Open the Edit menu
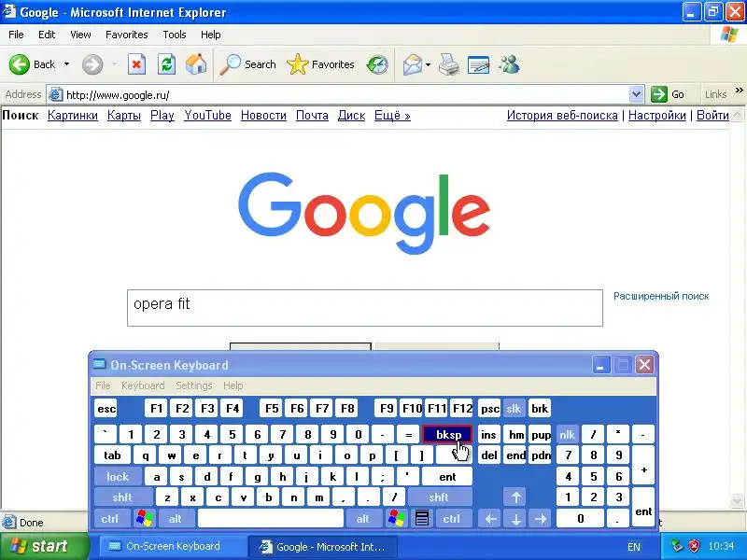The image size is (747, 560). coord(47,35)
